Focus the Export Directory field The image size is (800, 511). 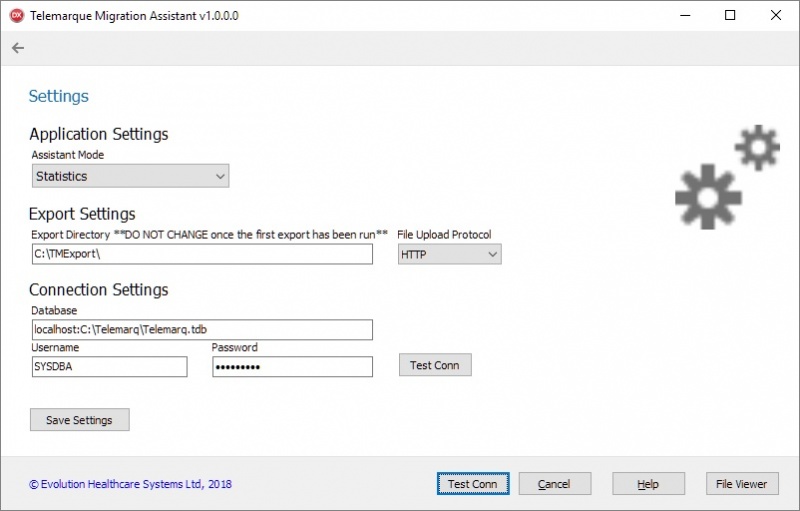click(x=202, y=254)
